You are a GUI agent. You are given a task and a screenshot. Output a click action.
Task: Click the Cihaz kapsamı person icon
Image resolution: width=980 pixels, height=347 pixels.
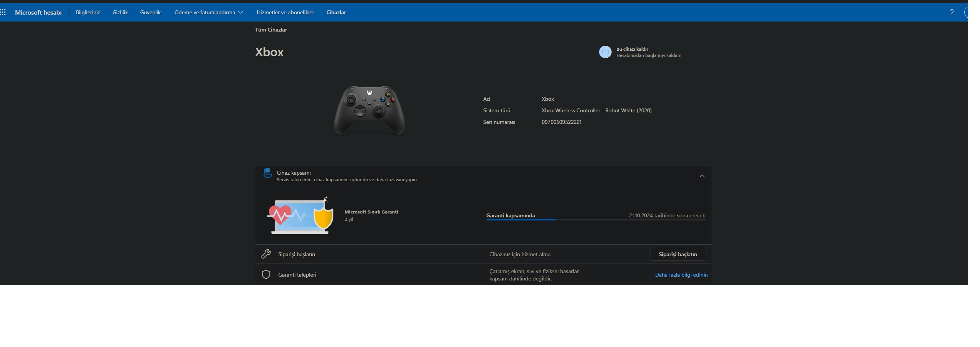pyautogui.click(x=267, y=173)
